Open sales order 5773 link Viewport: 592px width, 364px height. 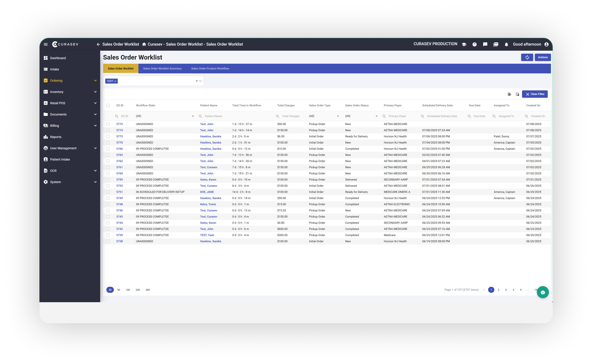119,136
